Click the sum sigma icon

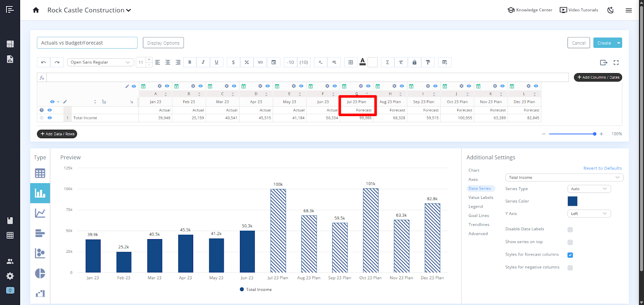[388, 62]
